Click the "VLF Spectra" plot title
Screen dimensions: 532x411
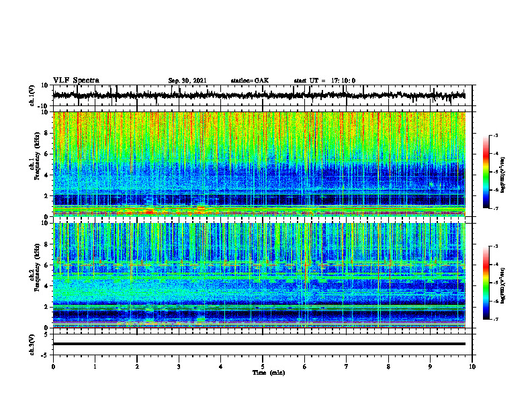76,81
